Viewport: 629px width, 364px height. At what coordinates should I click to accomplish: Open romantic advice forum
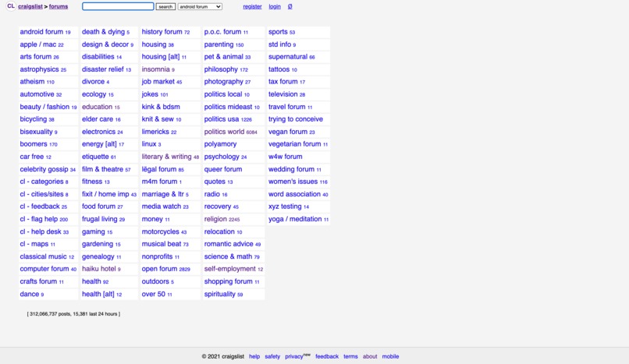coord(229,244)
